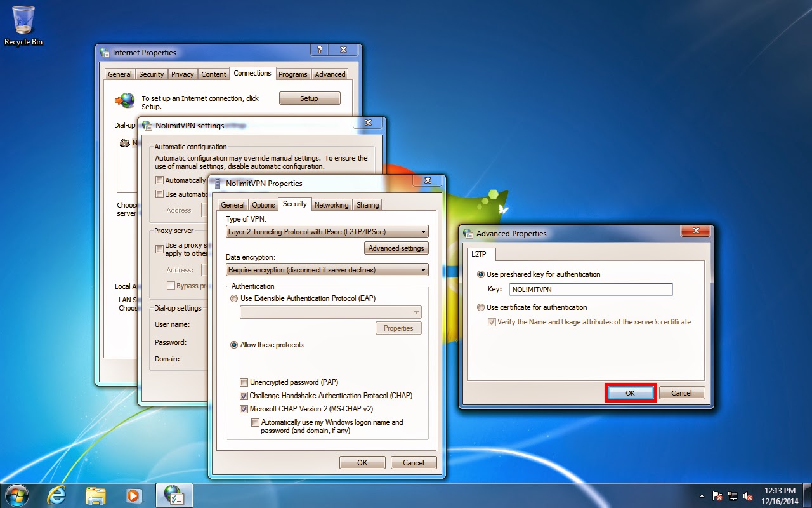Open the taskbar clock and date
This screenshot has width=812, height=508.
(780, 495)
